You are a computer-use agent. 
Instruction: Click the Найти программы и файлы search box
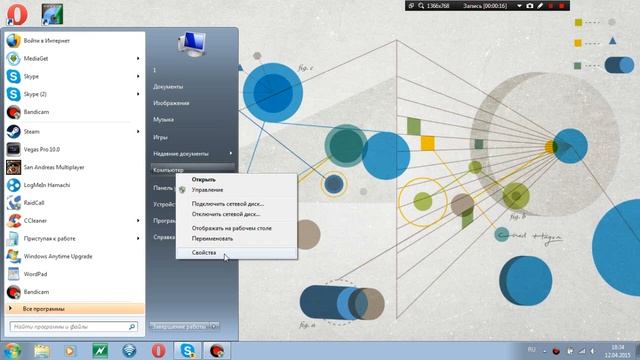point(73,327)
